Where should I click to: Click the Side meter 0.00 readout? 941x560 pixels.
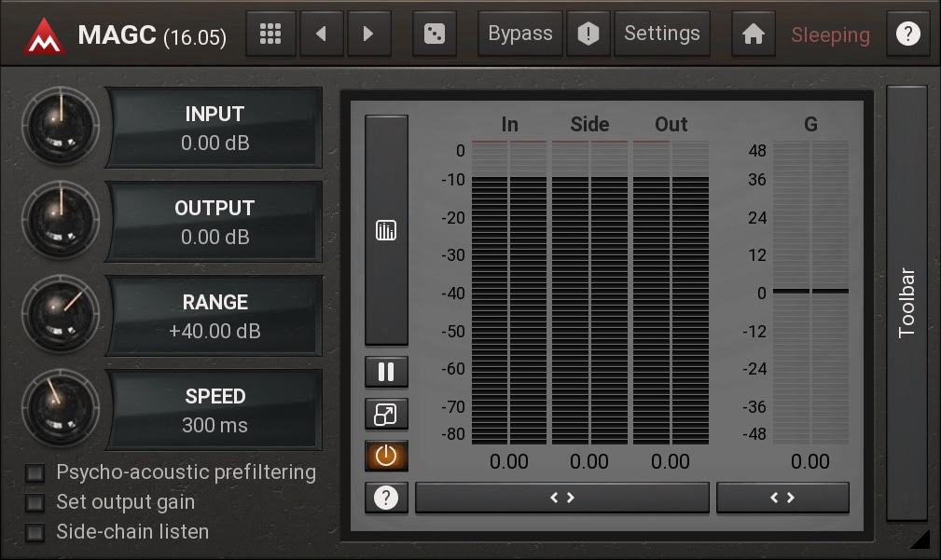(x=589, y=461)
